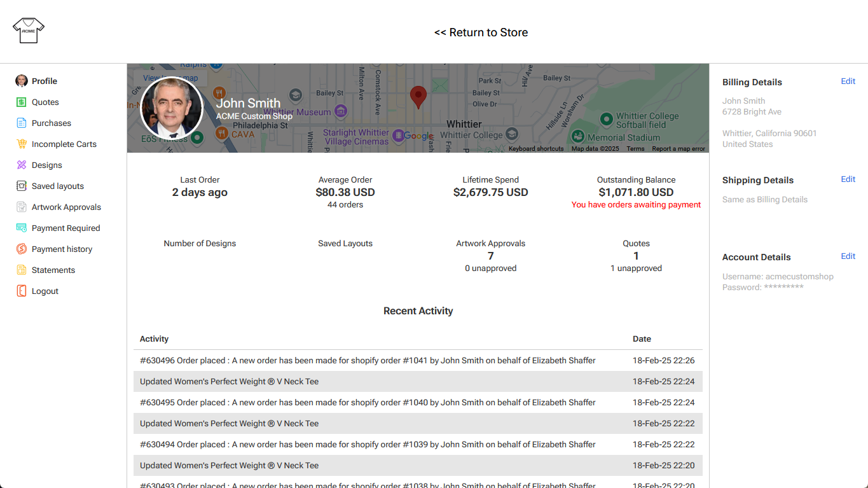
Task: Open the Statements menu item
Action: tap(53, 270)
